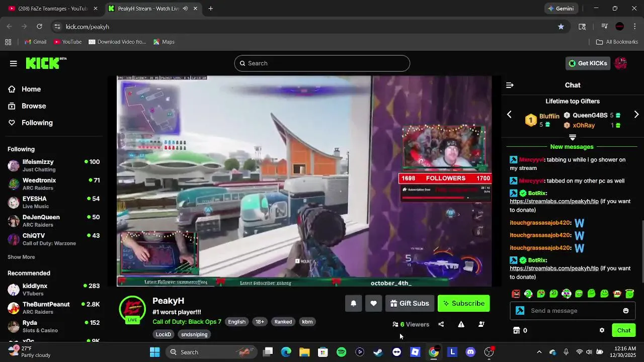Open Gemini in Chrome
This screenshot has width=644, height=362.
[561, 9]
